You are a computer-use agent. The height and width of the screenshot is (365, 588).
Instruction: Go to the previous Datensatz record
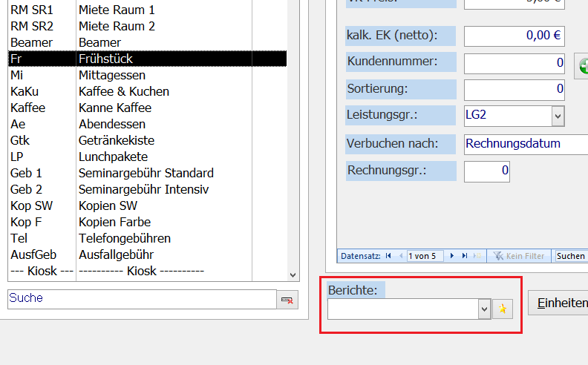[399, 256]
